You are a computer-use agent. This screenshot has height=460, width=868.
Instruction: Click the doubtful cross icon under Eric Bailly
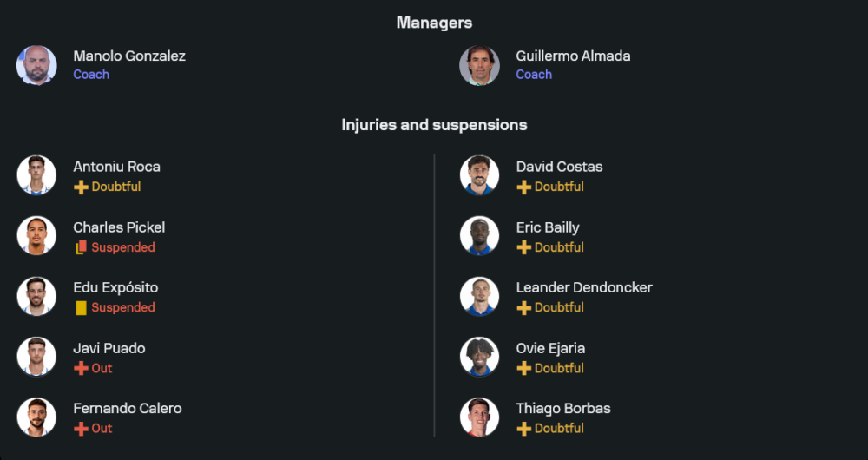click(x=523, y=247)
